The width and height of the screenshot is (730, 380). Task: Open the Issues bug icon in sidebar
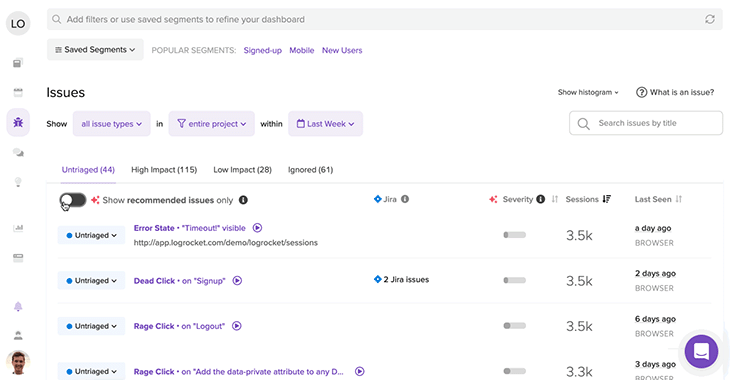pos(18,122)
